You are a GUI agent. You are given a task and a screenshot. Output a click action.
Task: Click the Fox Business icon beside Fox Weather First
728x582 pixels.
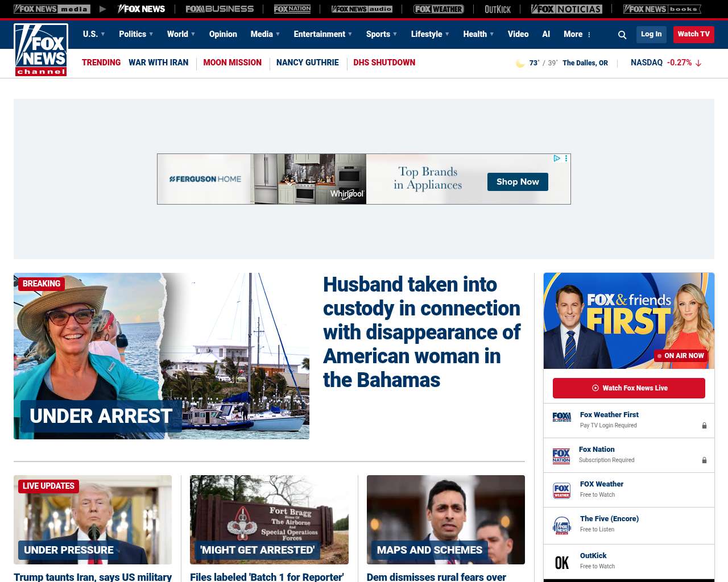[561, 417]
